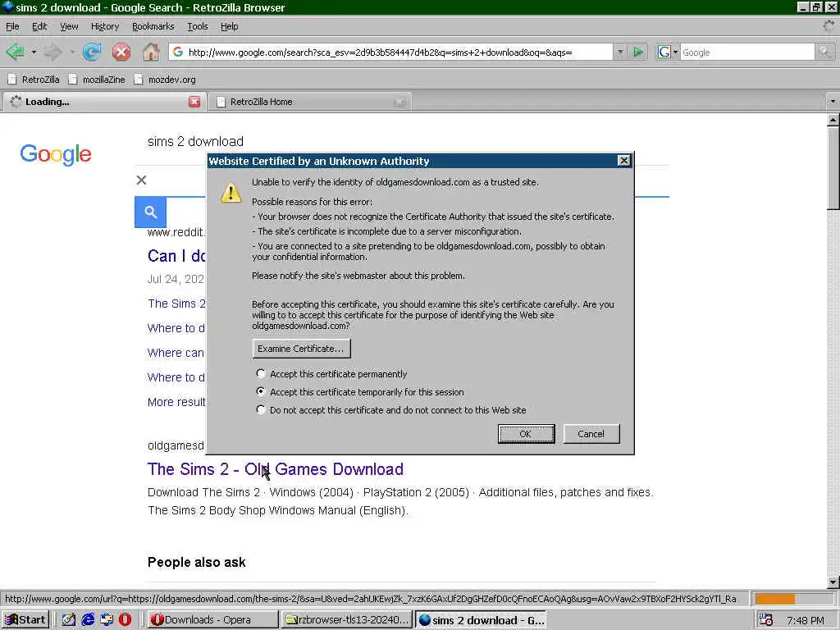Open the search engine selector dropdown arrow
Screen dimensions: 840x630
pyautogui.click(x=675, y=52)
